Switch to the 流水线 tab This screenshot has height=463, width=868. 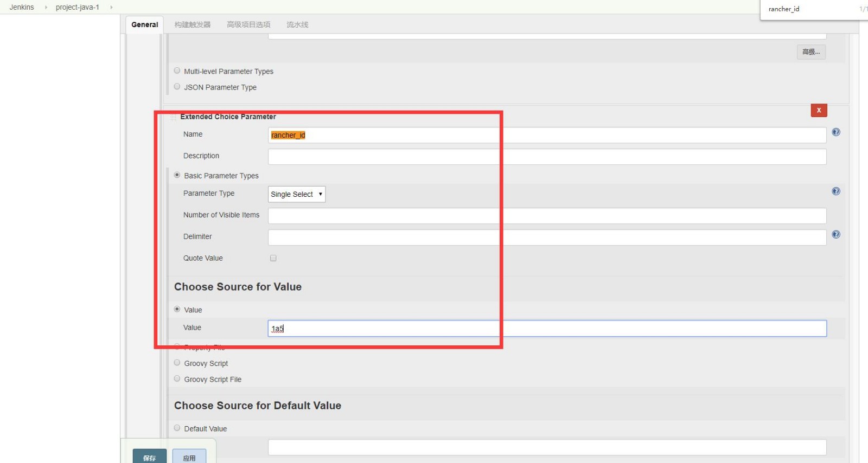[297, 24]
